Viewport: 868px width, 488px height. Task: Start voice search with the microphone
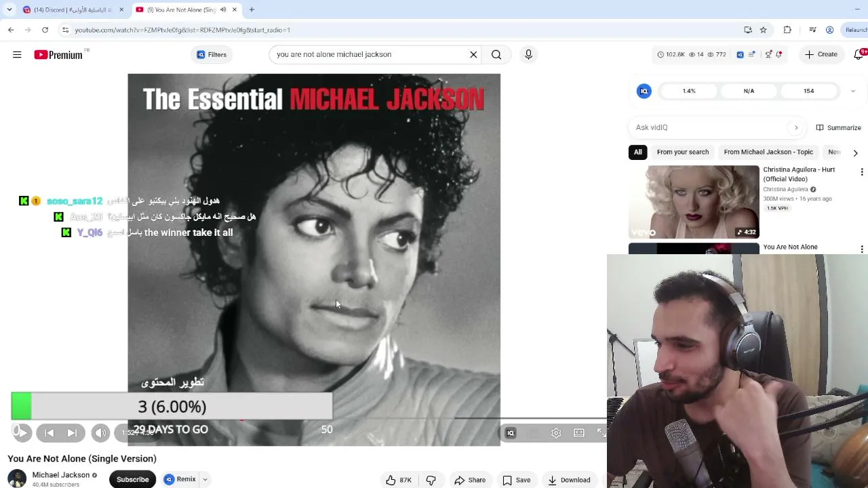tap(528, 55)
